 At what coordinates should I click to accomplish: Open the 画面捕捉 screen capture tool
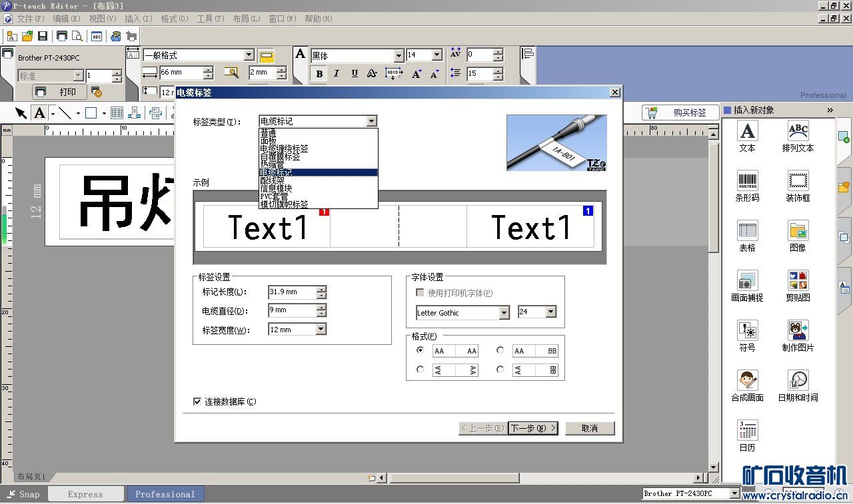click(x=747, y=280)
